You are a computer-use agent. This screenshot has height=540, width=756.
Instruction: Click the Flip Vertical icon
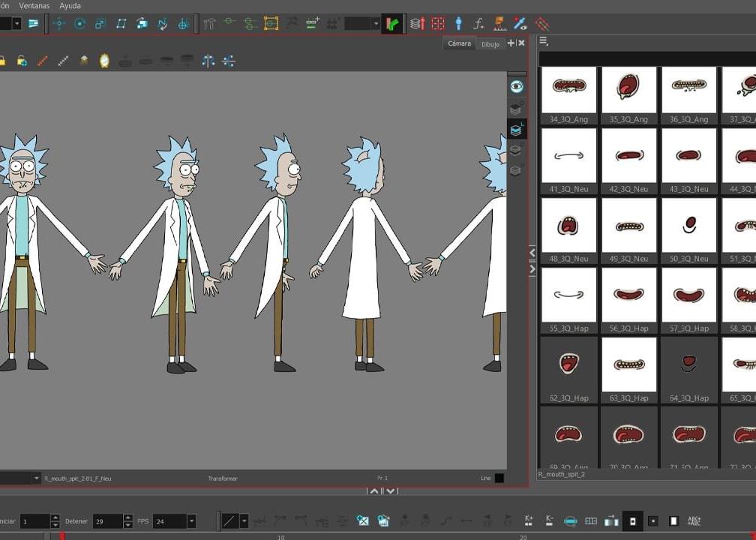(x=229, y=61)
